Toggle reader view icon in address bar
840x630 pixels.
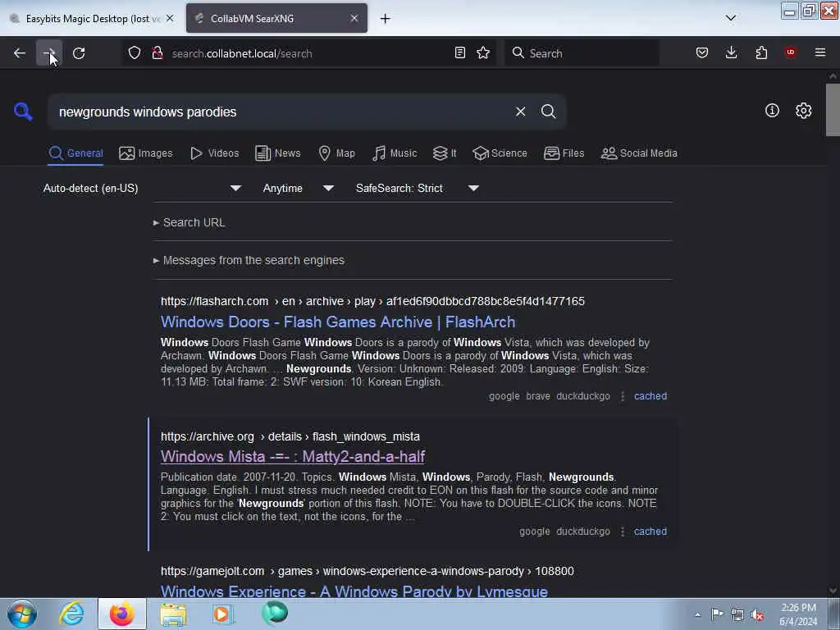459,53
